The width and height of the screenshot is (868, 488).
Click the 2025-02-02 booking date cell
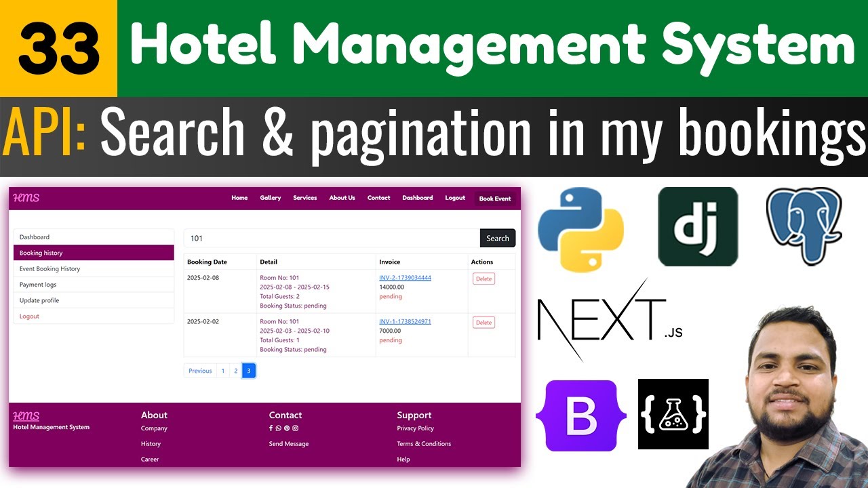coord(203,322)
